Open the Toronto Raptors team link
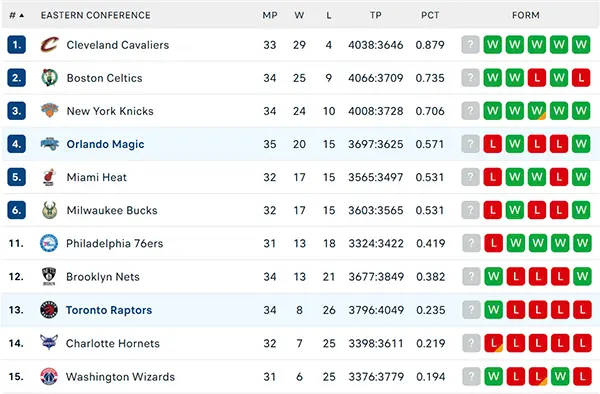Image resolution: width=600 pixels, height=394 pixels. click(109, 310)
